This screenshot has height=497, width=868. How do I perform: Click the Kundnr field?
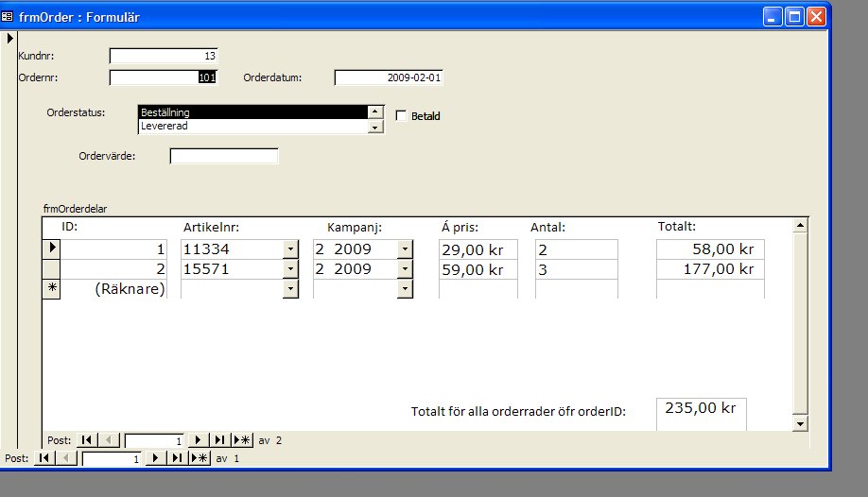(164, 56)
